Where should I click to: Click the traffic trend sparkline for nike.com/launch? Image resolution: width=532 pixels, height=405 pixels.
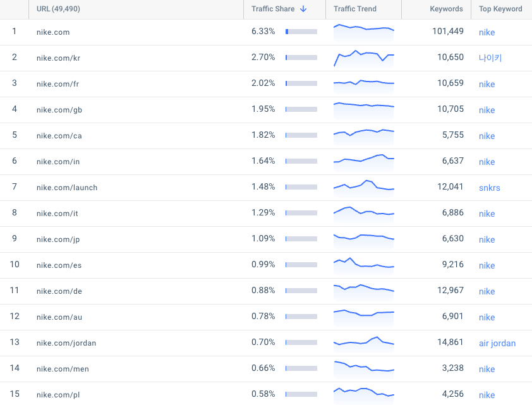pyautogui.click(x=364, y=187)
